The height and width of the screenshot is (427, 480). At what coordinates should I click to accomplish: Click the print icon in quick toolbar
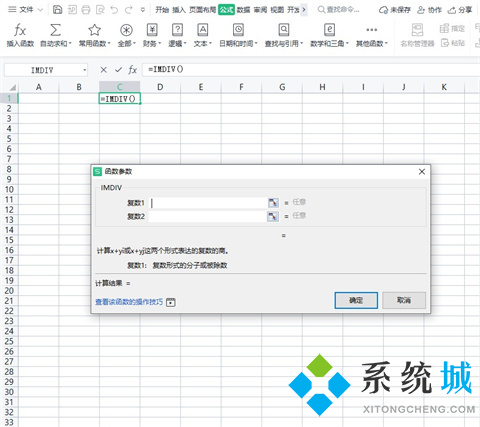pyautogui.click(x=86, y=10)
